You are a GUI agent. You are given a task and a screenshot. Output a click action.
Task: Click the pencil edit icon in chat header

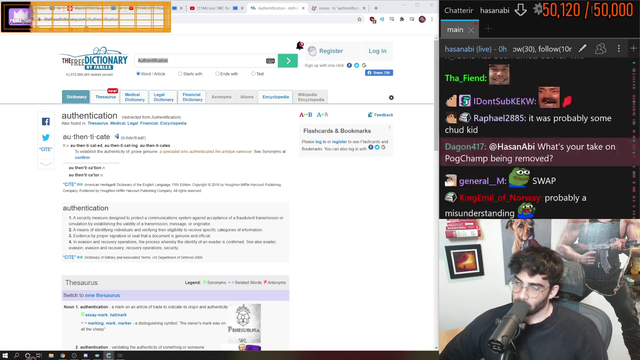tap(582, 49)
